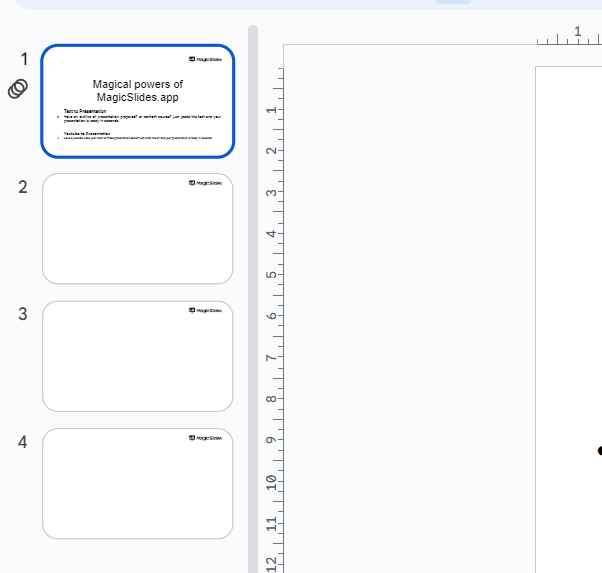Click the vertical ruler at the 5 mark

click(271, 275)
